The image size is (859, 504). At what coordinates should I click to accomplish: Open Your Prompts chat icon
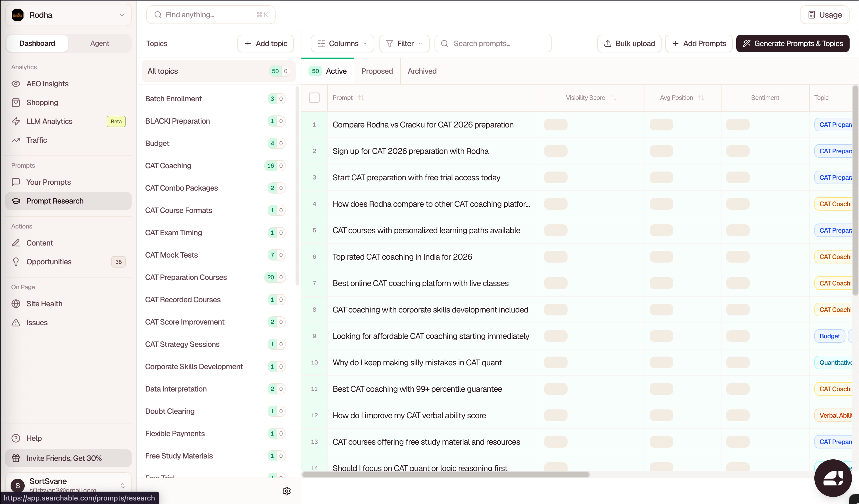(16, 182)
